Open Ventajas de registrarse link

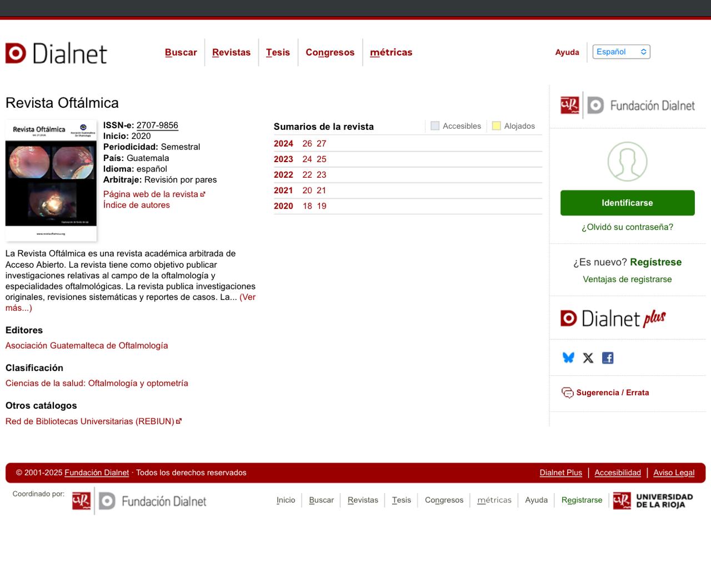pos(627,279)
